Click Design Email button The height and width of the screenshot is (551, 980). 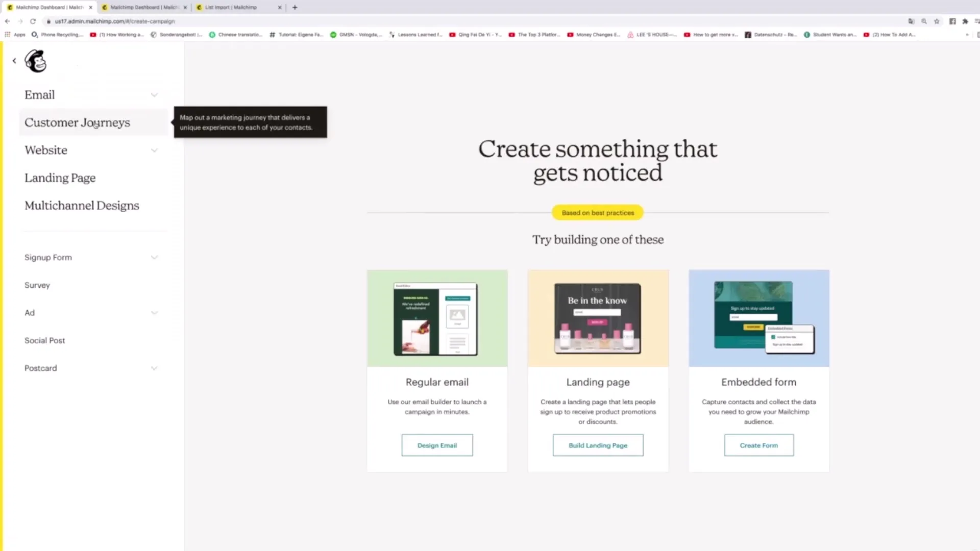click(437, 445)
